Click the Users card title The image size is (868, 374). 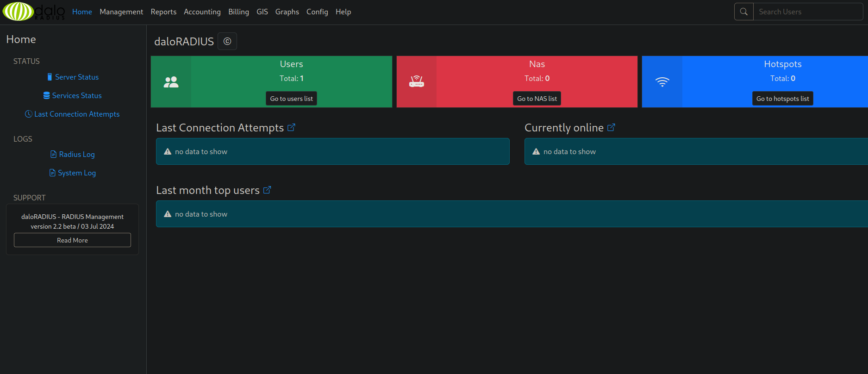[291, 64]
